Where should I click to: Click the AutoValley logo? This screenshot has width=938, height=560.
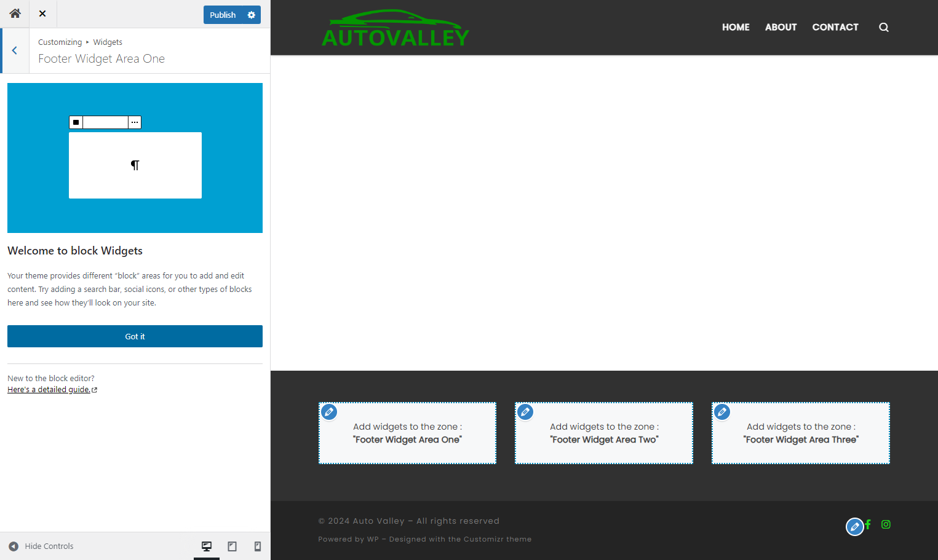tap(395, 28)
